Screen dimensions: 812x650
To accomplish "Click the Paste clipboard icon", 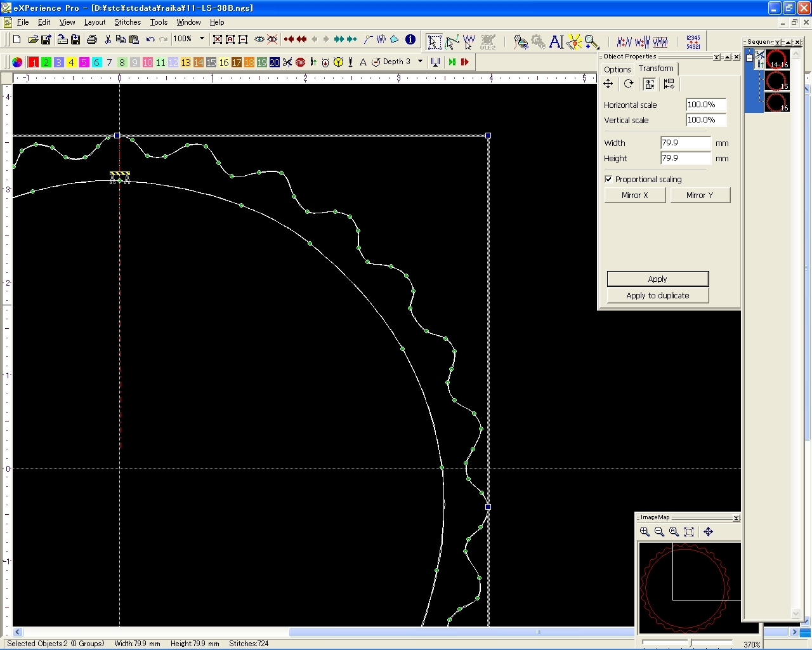I will click(134, 39).
